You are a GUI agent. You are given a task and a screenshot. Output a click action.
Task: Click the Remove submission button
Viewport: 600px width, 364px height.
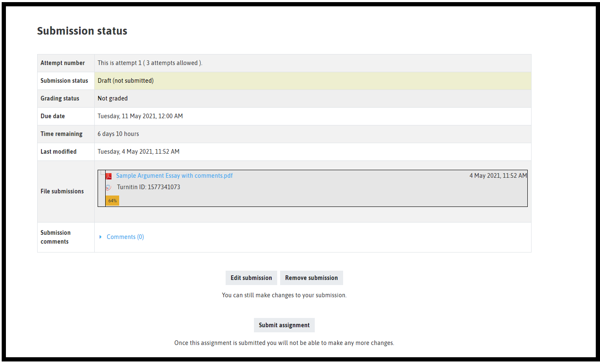click(311, 278)
